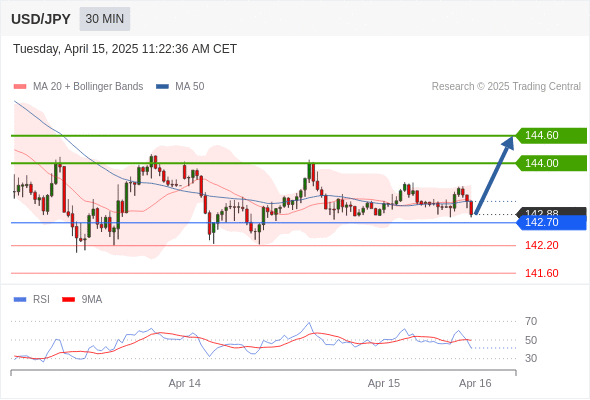Click the RSI 50 level label
Screen dimensions: 590x400
click(x=531, y=340)
